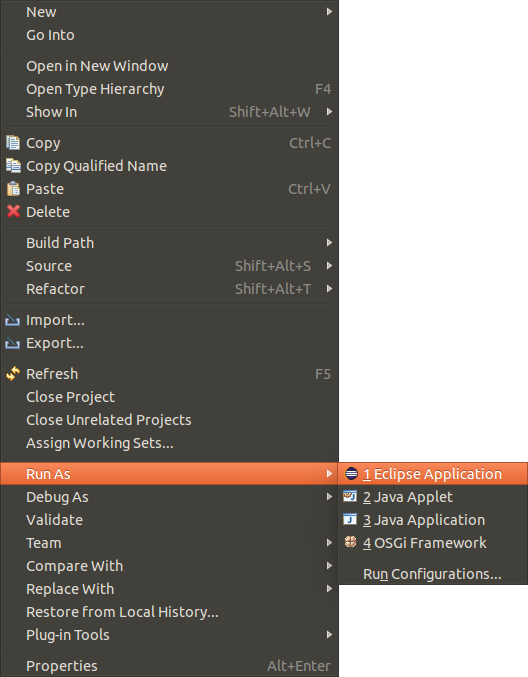Click the Export icon
The width and height of the screenshot is (528, 677).
click(x=13, y=343)
